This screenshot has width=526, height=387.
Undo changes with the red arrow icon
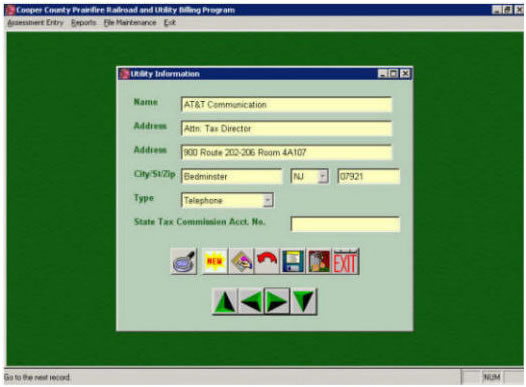click(267, 261)
